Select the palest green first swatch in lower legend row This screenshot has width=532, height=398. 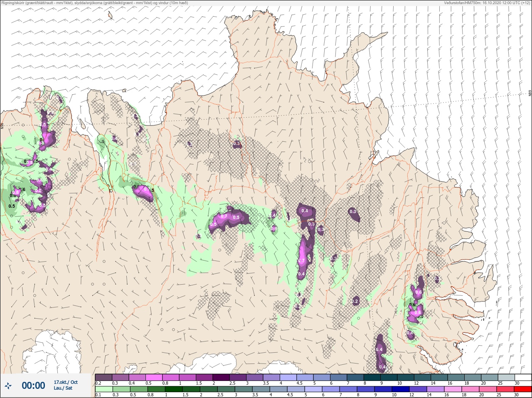coord(103,389)
